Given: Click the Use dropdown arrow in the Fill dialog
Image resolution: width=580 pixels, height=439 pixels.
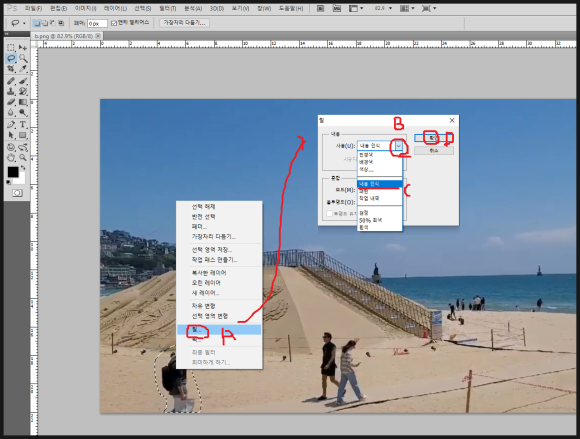Looking at the screenshot, I should point(398,146).
